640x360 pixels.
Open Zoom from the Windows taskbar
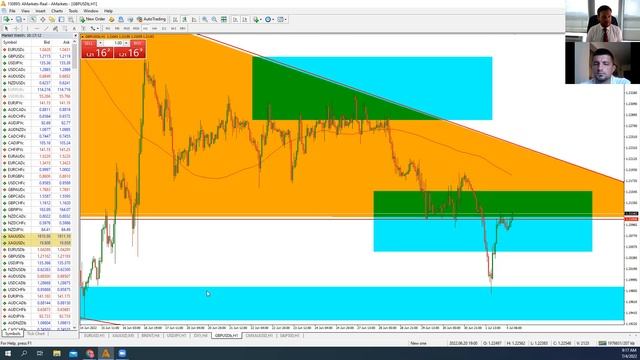coord(122,353)
